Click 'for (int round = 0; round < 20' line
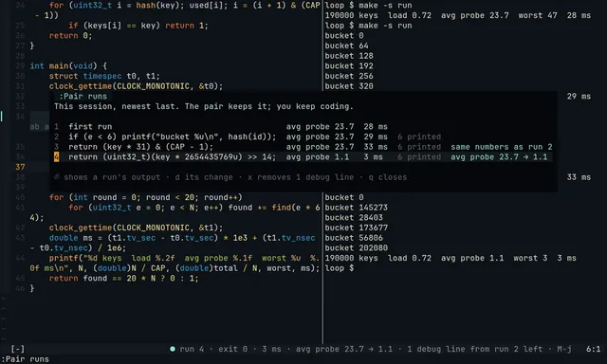The height and width of the screenshot is (364, 607). point(145,197)
